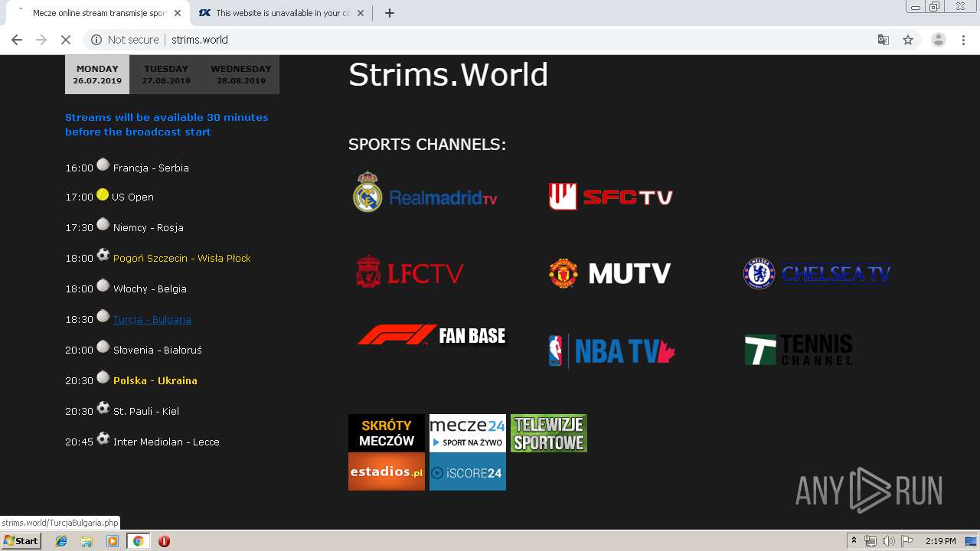This screenshot has width=980, height=551.
Task: Click the Not secure site info icon
Action: 96,40
